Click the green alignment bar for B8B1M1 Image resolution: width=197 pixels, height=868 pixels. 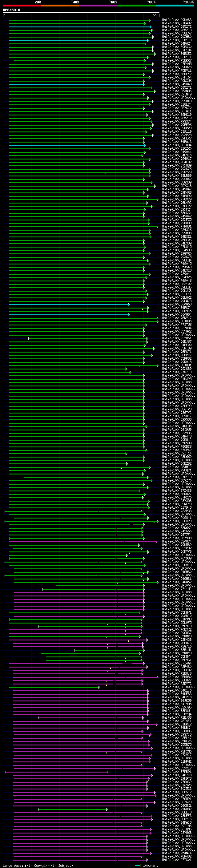pos(110,650)
